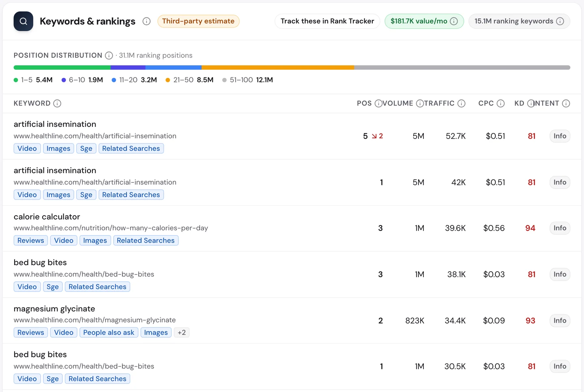
Task: Click the 52.7K traffic value
Action: [455, 136]
